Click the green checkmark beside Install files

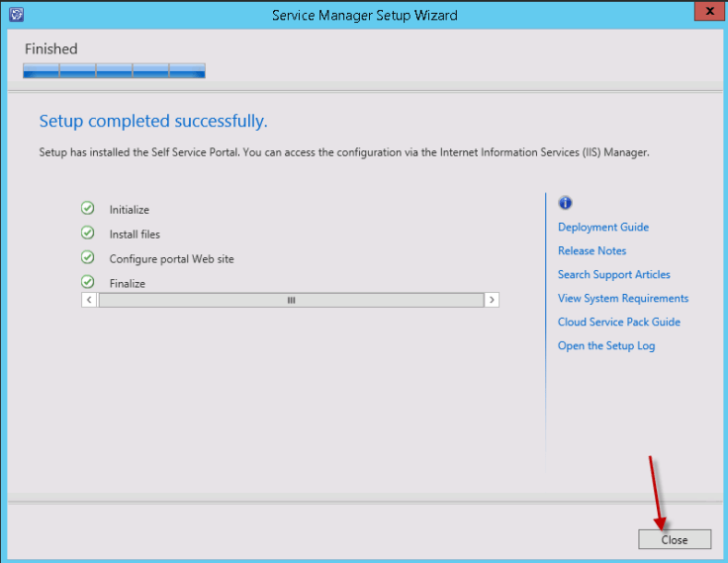(88, 234)
